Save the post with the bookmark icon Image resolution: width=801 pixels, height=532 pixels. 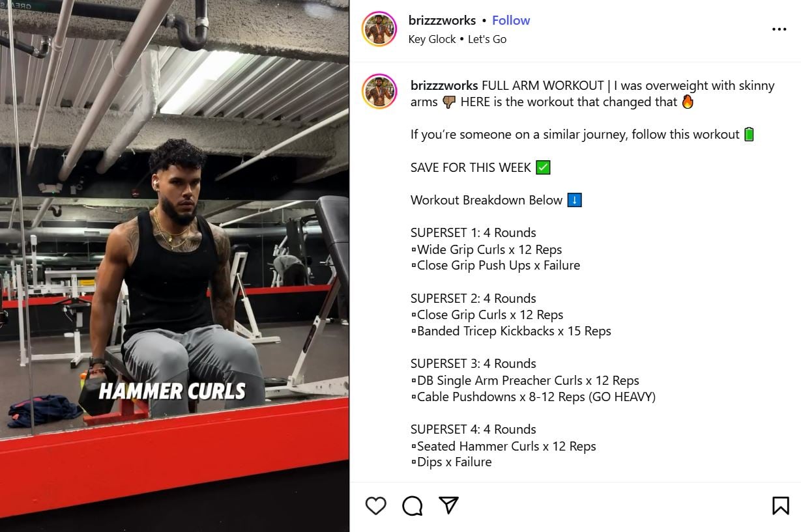[x=780, y=505]
